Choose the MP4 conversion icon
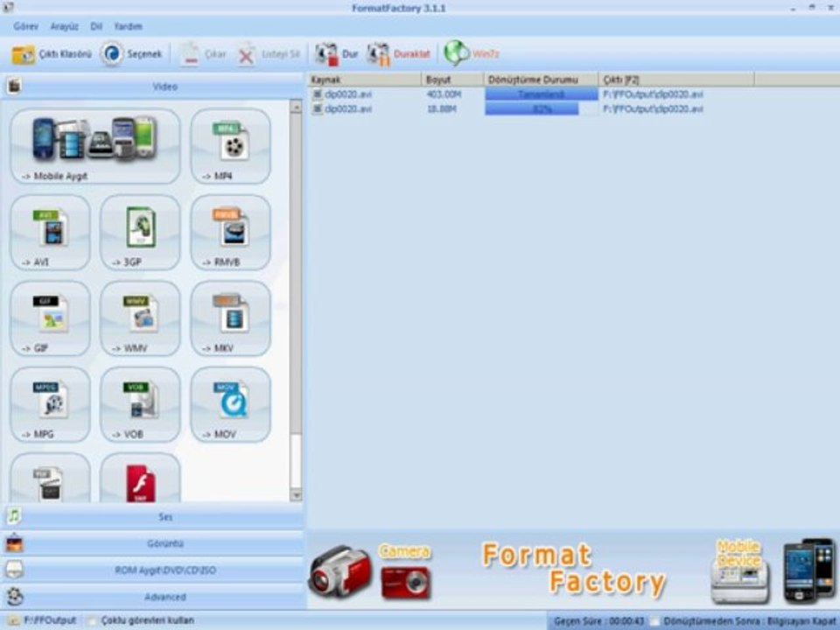840x630 pixels. coord(230,146)
